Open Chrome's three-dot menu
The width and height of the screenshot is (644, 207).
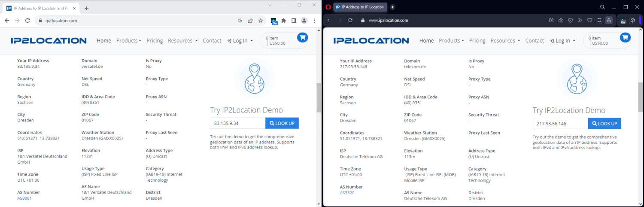tap(314, 20)
